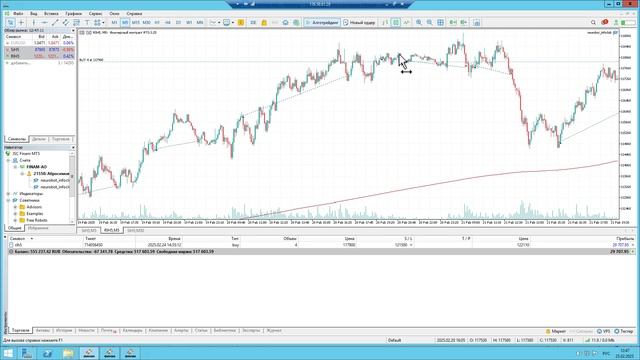This screenshot has width=640, height=360.
Task: Open the New Order dialog
Action: pyautogui.click(x=359, y=22)
